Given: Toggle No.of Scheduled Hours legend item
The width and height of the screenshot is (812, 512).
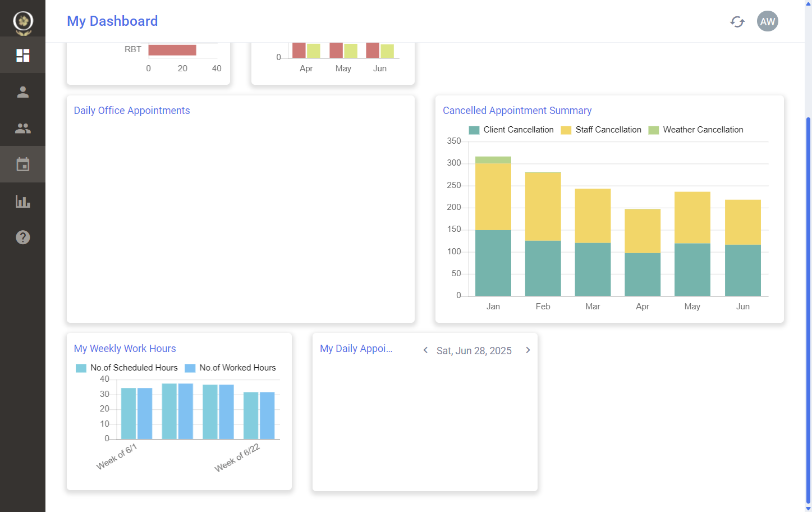Looking at the screenshot, I should tap(127, 368).
